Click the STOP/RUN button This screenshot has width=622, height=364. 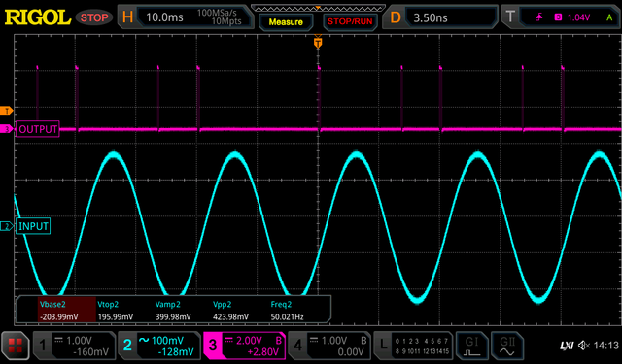350,21
